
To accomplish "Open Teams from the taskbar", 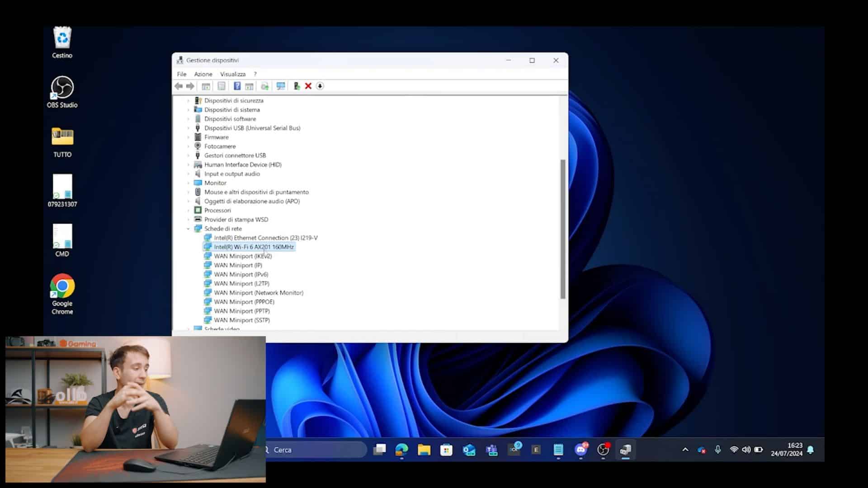I will [491, 450].
